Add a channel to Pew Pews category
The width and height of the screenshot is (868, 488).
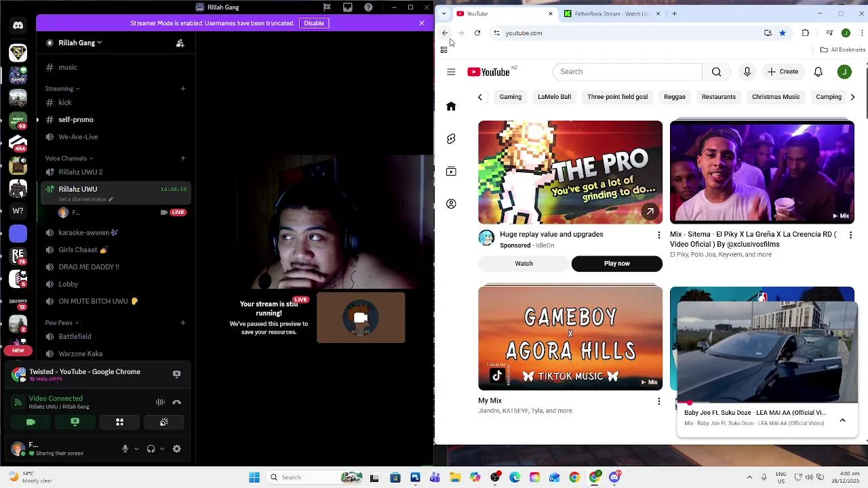point(183,323)
